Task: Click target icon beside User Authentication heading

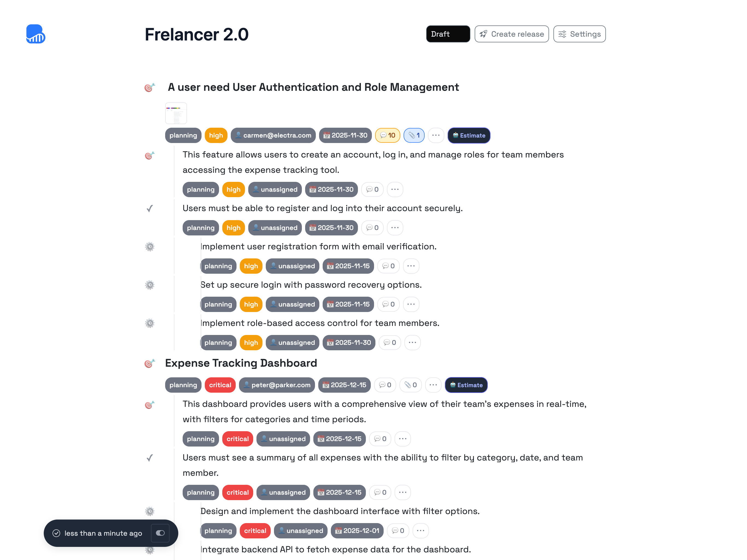Action: point(150,87)
